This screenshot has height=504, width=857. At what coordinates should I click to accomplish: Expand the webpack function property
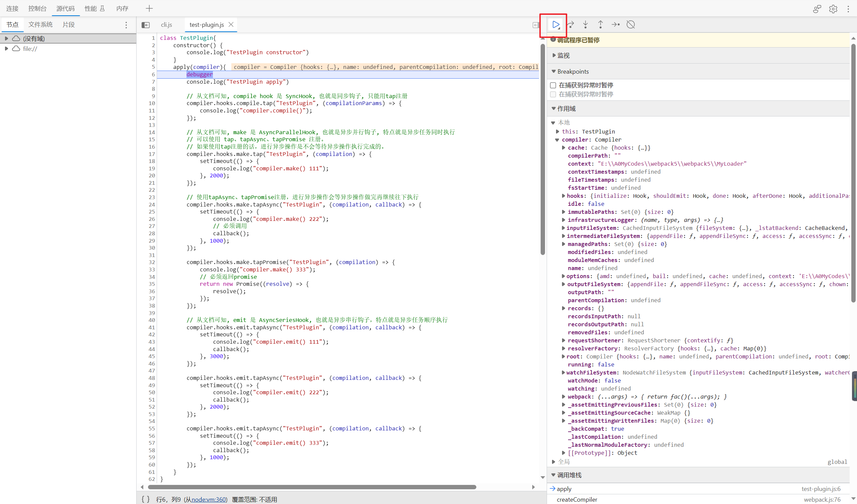tap(563, 397)
